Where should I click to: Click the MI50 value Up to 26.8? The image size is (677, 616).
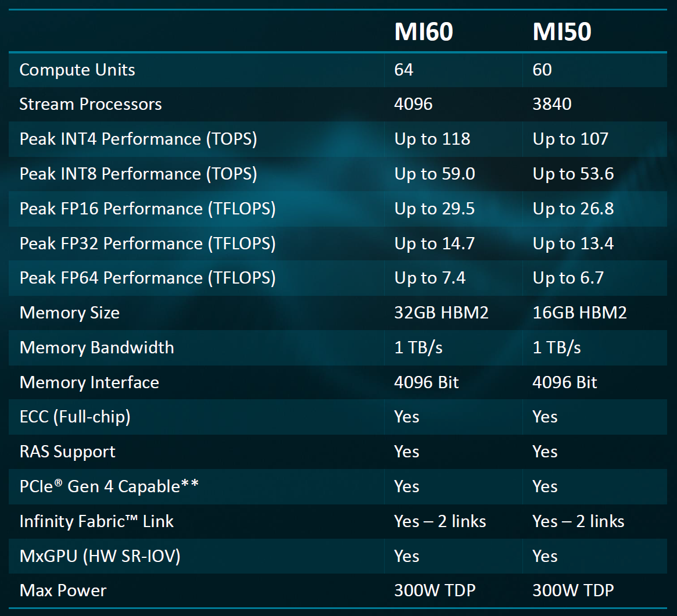(x=573, y=209)
